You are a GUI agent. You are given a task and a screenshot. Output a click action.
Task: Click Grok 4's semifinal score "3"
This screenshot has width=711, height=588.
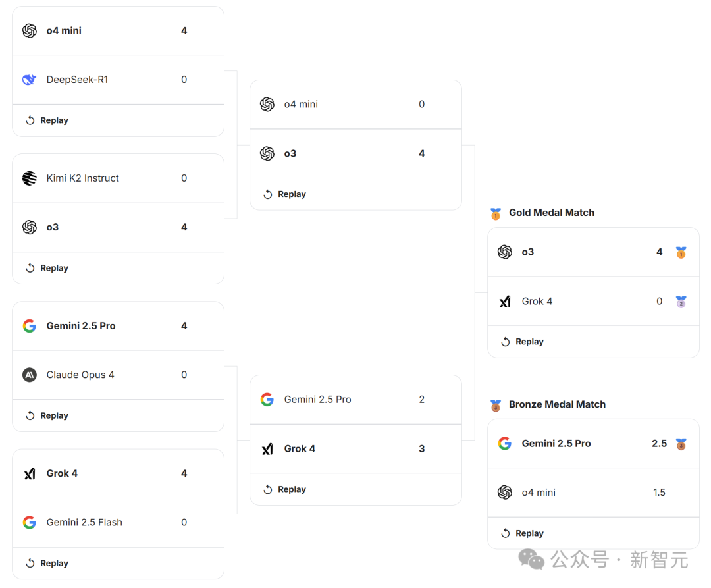pos(422,449)
